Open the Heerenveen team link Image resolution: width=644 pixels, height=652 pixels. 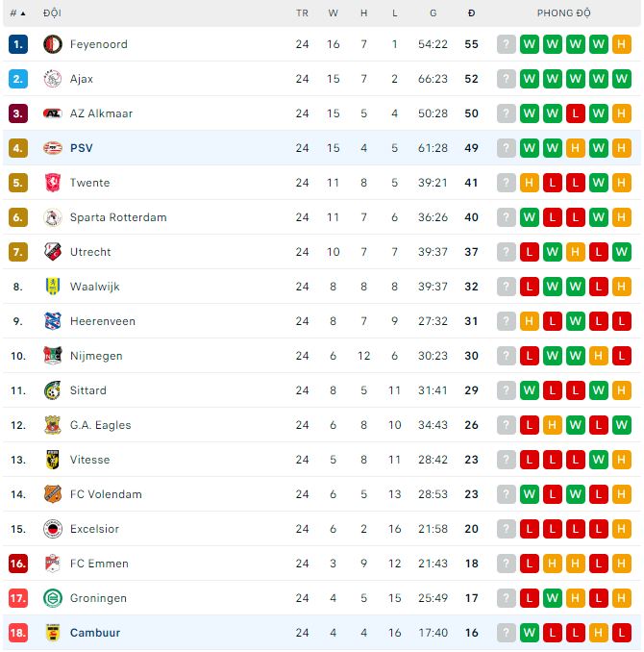point(103,321)
